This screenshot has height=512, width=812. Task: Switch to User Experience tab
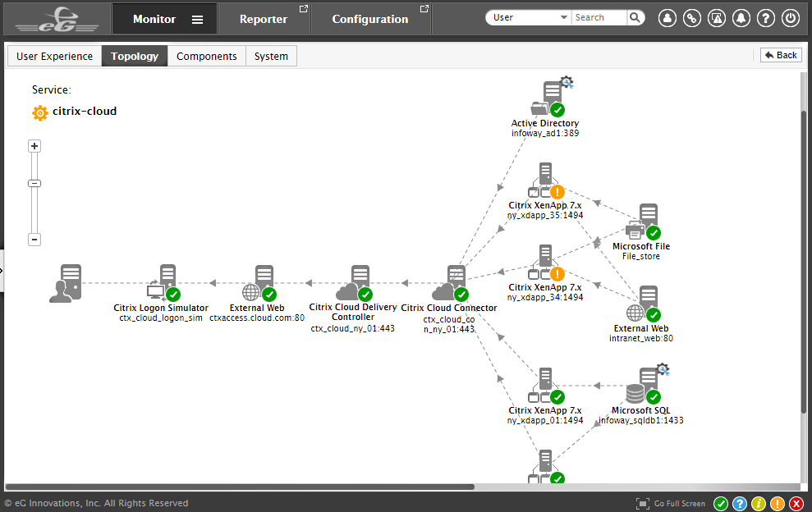tap(54, 56)
